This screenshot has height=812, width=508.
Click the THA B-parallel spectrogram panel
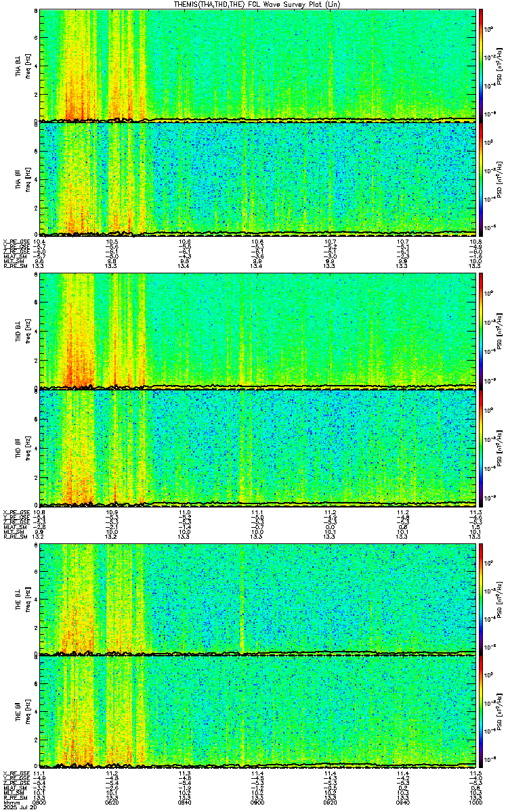258,179
